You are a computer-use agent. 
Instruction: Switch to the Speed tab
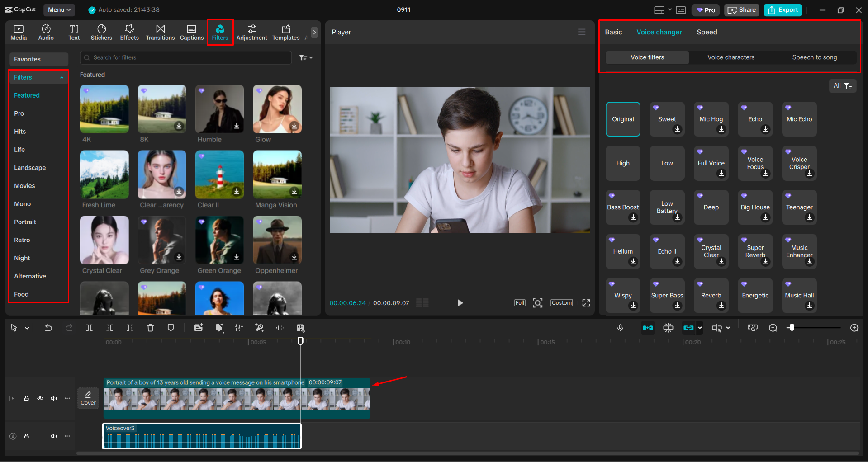pyautogui.click(x=707, y=32)
